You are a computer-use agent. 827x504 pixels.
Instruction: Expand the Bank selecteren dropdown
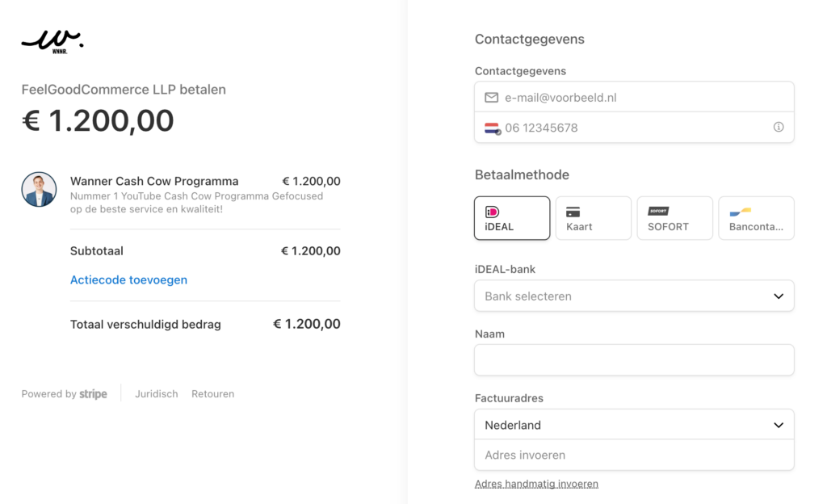tap(634, 296)
